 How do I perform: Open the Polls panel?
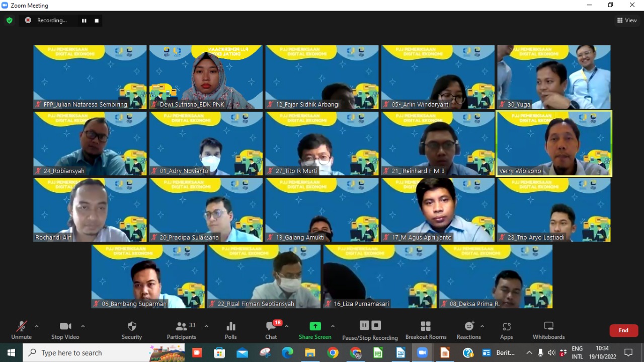click(x=231, y=330)
